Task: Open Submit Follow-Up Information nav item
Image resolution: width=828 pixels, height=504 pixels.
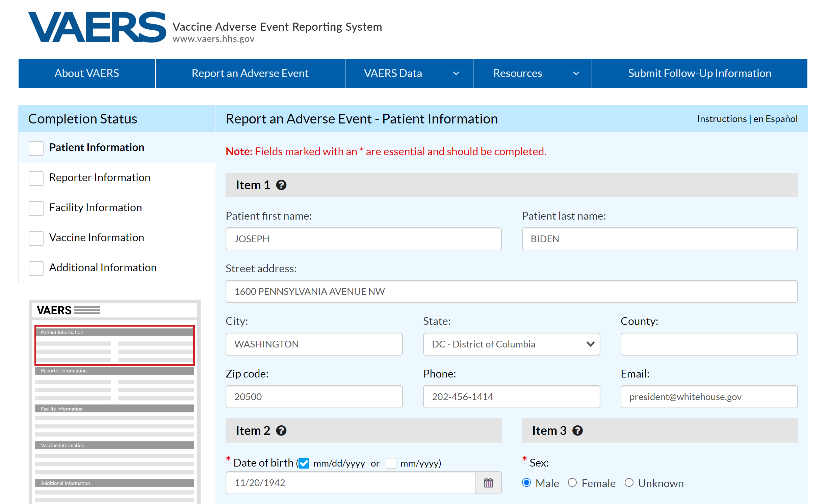Action: tap(699, 73)
